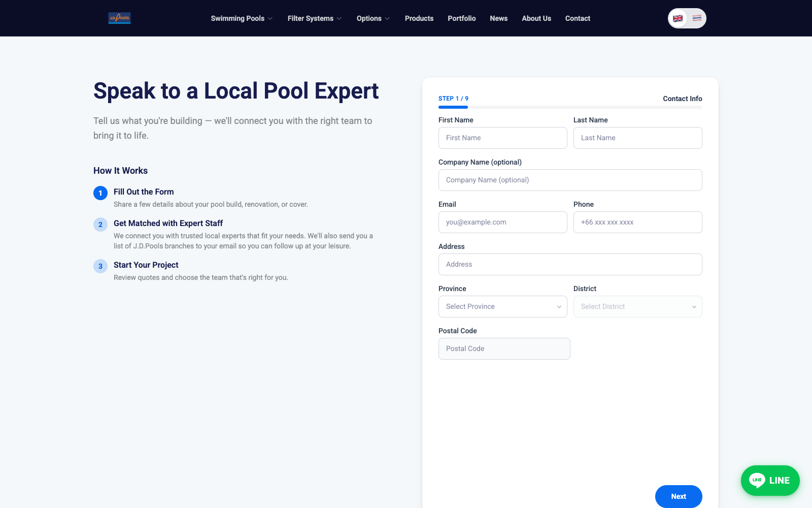
Task: Expand the Filter Systems menu
Action: pyautogui.click(x=315, y=18)
